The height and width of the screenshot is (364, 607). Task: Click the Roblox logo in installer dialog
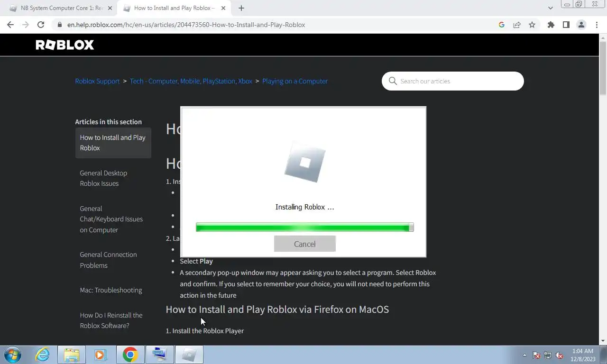pyautogui.click(x=304, y=162)
